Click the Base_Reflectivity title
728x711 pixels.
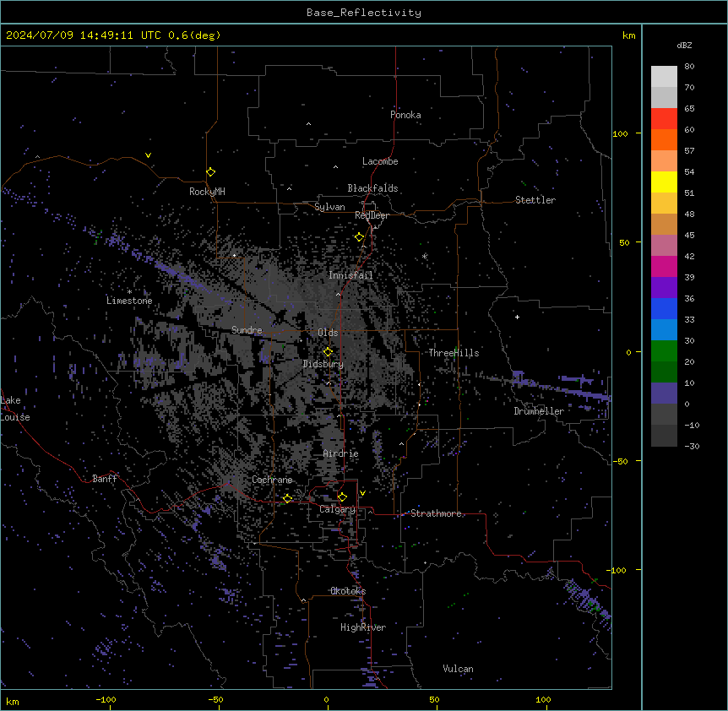[364, 13]
